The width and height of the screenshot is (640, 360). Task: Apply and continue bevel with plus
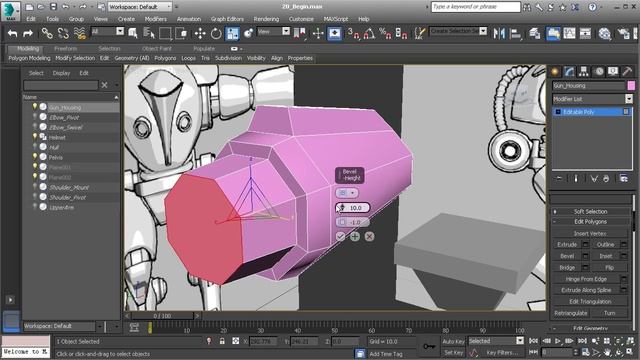(355, 236)
